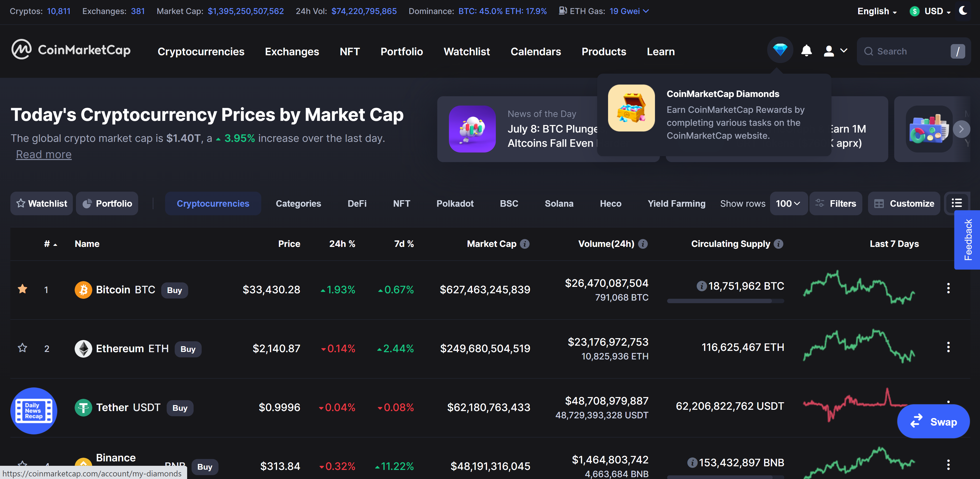This screenshot has height=479, width=980.
Task: Go to Portfolio in the top navigation
Action: tap(402, 51)
